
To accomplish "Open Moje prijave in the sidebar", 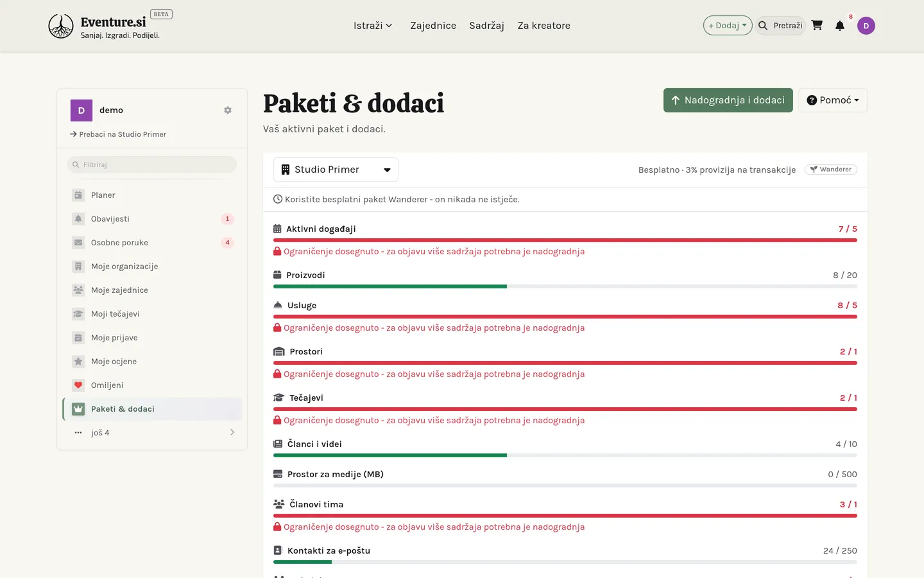I will coord(153,338).
